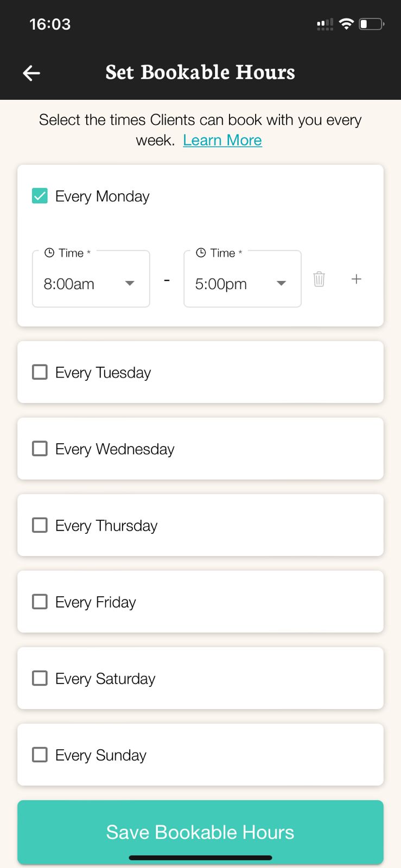Turn on the Every Saturday checkbox
Image resolution: width=401 pixels, height=868 pixels.
[x=40, y=678]
